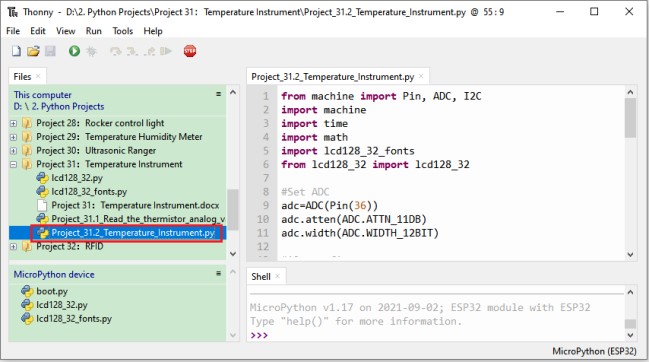Run current script with green play icon
Screen dimensions: 650x362
point(75,51)
